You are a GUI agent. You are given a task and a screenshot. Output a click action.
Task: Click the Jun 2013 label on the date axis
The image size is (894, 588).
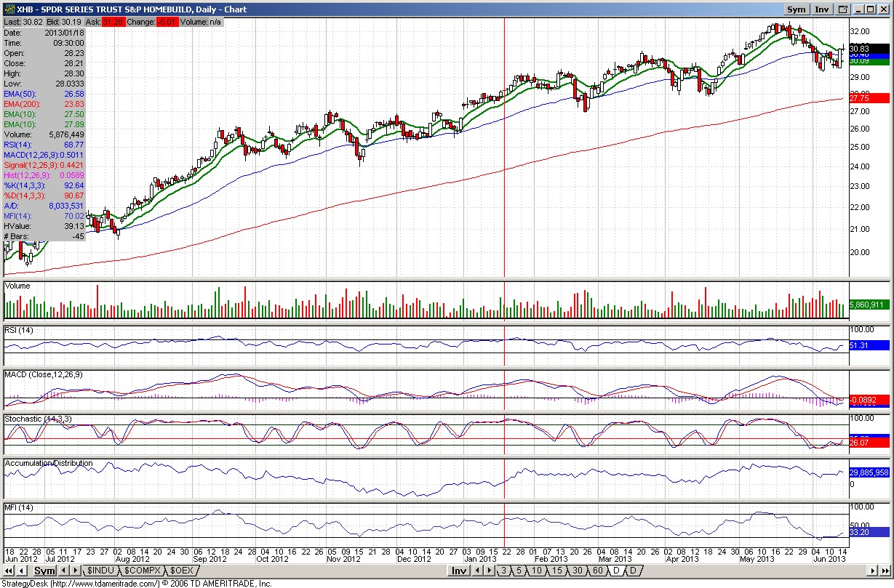tap(829, 559)
